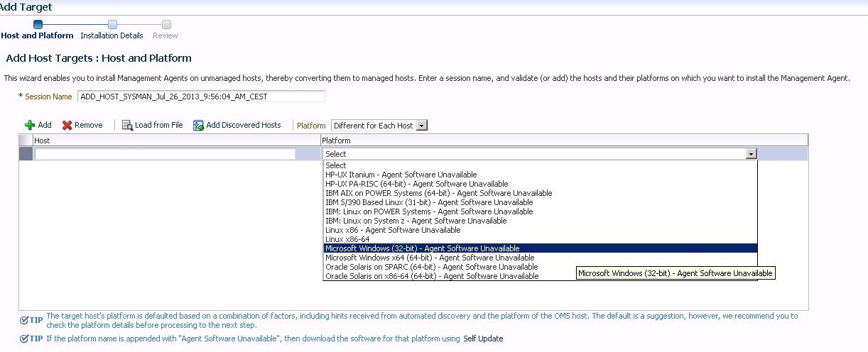Click the Installation Details step marker
868x352 pixels.
(112, 24)
